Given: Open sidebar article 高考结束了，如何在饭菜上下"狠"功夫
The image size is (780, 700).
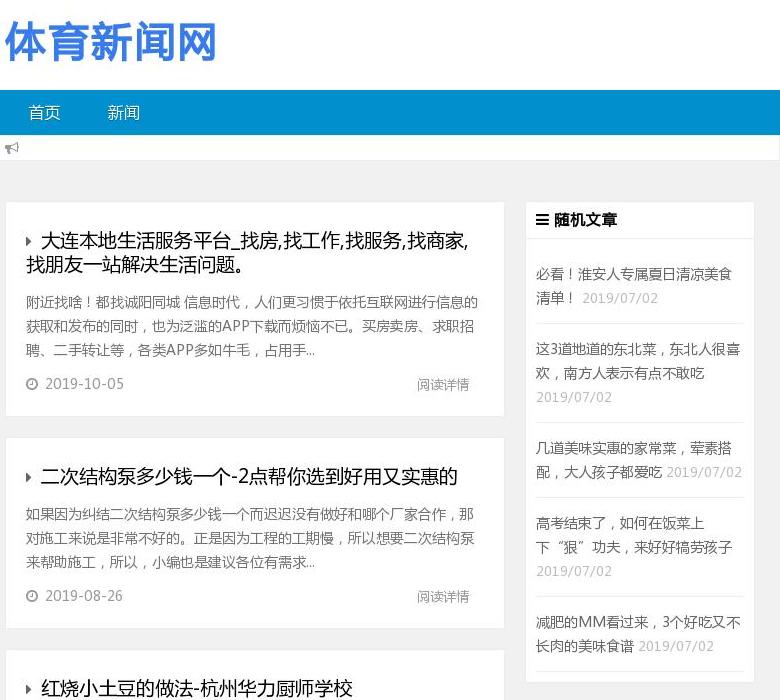Looking at the screenshot, I should point(634,535).
